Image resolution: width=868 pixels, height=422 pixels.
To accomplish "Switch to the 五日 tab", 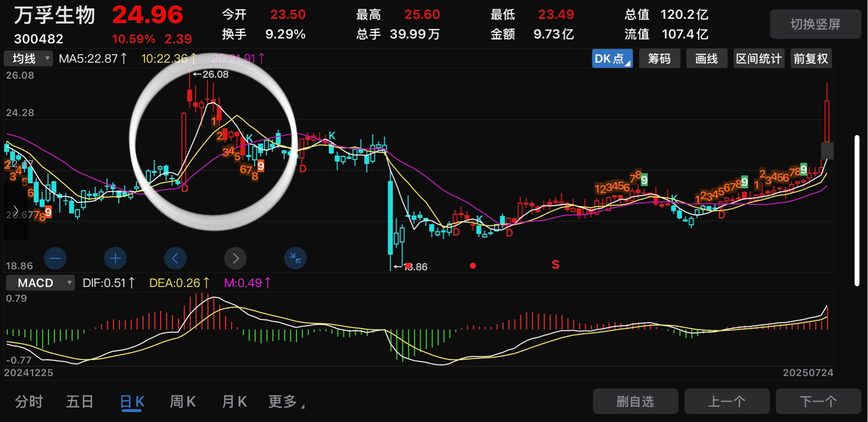I will pos(80,402).
